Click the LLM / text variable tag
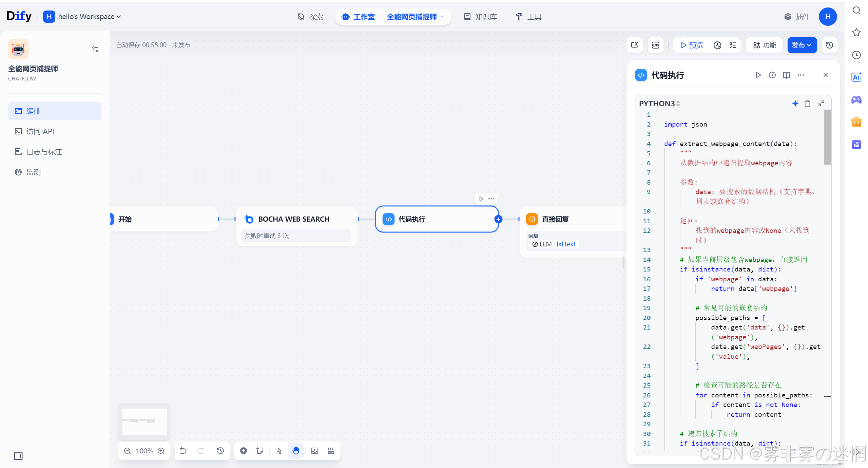The width and height of the screenshot is (868, 468). (x=554, y=244)
